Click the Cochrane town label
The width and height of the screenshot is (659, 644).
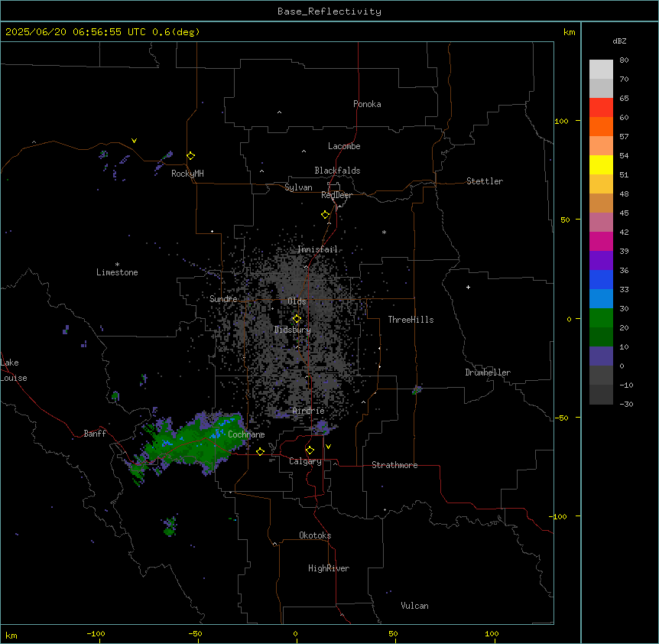tap(246, 434)
